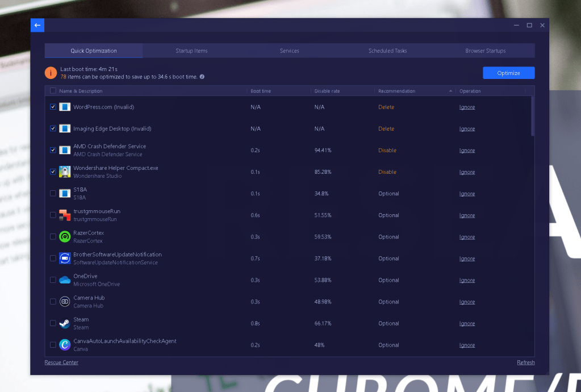
Task: Ignore the OneDrive startup item
Action: 467,280
